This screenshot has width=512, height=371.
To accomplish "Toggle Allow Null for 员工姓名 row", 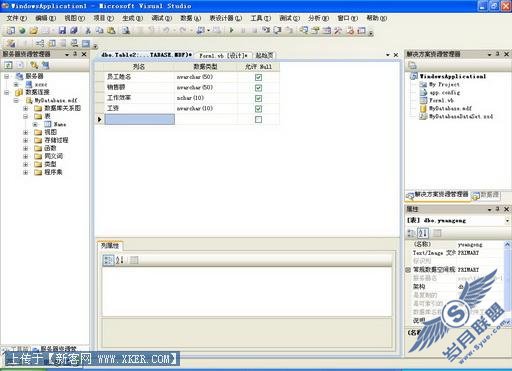I will pos(258,77).
